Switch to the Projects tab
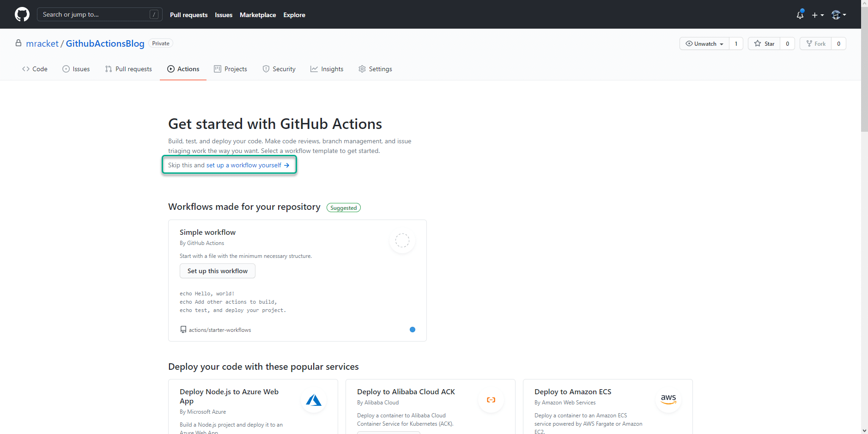 [231, 69]
